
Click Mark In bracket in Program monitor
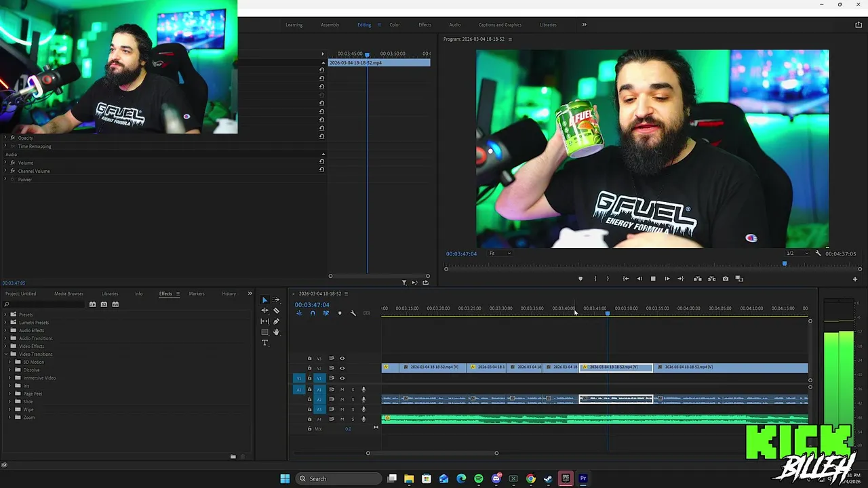click(x=595, y=279)
